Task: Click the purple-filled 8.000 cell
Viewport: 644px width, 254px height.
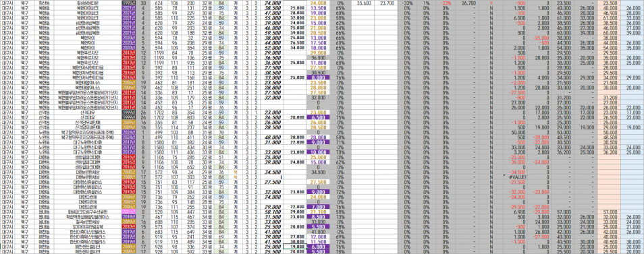Action: click(x=319, y=78)
